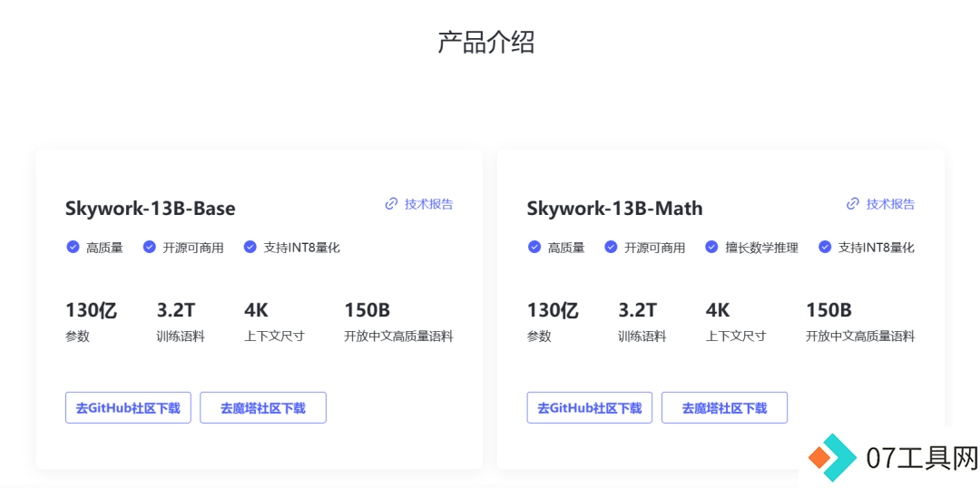Screen dimensions: 980x488
Task: Select the Skywork-13B-Base card title
Action: point(151,208)
